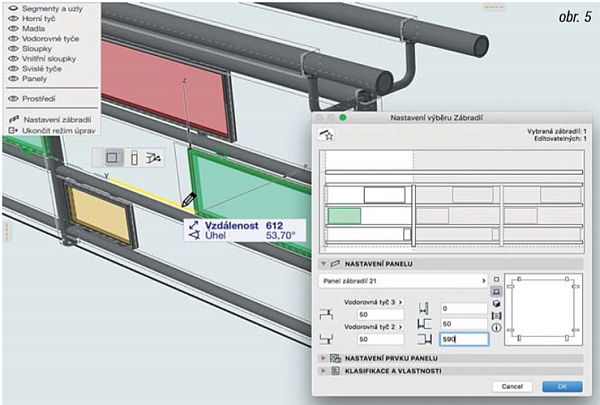
Task: Expand Nastavení prvku panelu section
Action: [323, 357]
